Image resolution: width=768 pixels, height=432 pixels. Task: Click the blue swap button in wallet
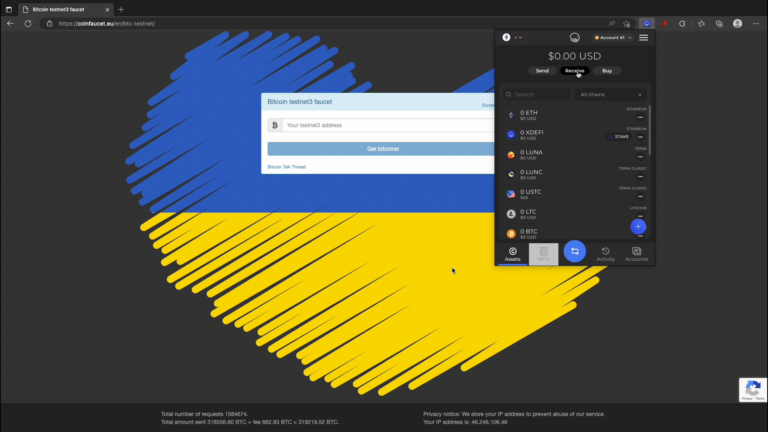point(574,251)
